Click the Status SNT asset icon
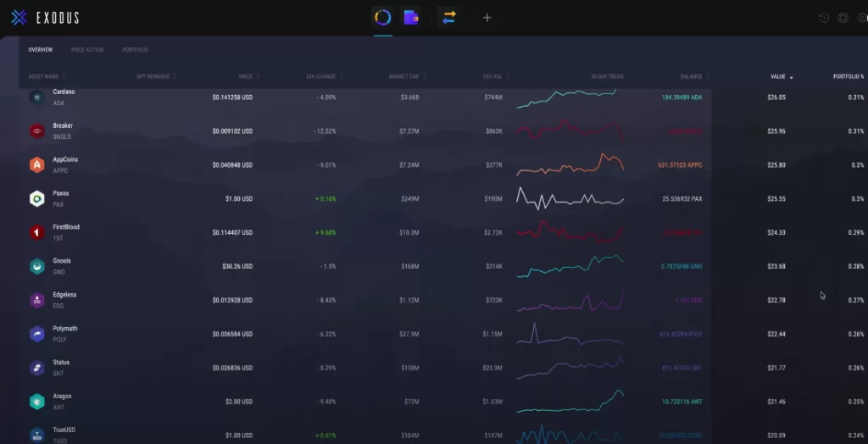868x444 pixels. (x=37, y=368)
